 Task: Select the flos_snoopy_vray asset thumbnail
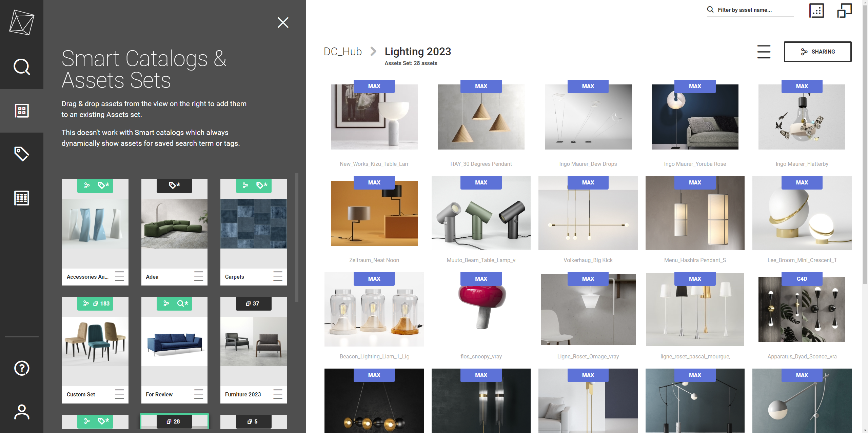(481, 309)
